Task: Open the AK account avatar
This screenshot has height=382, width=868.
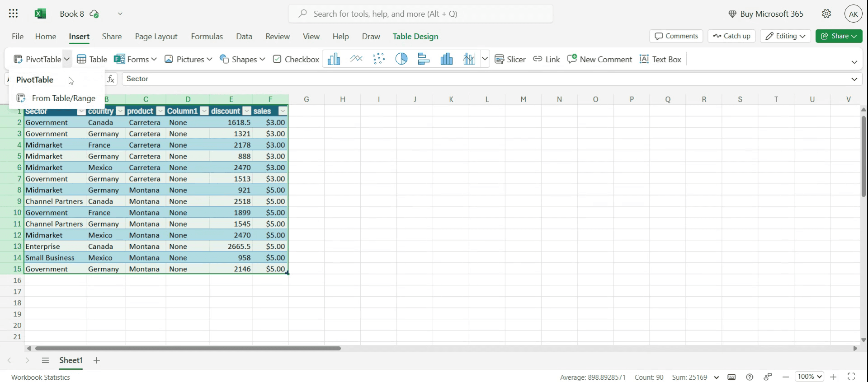Action: coord(853,14)
